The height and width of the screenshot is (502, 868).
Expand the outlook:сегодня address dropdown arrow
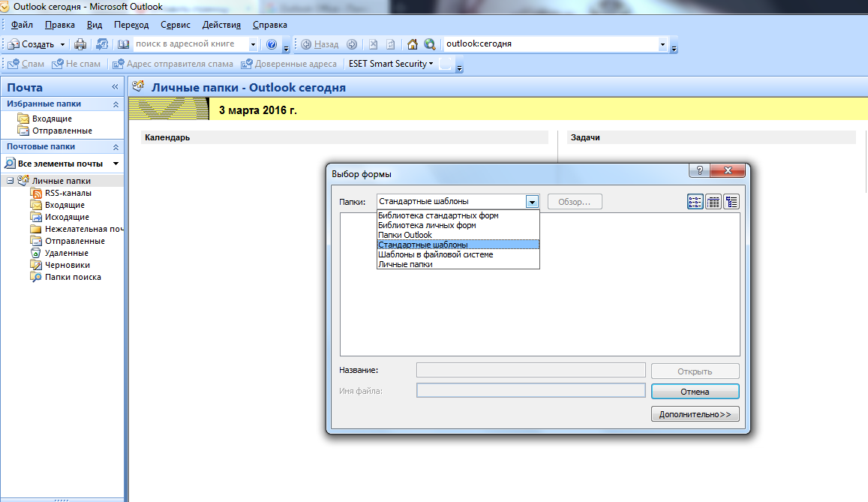662,44
